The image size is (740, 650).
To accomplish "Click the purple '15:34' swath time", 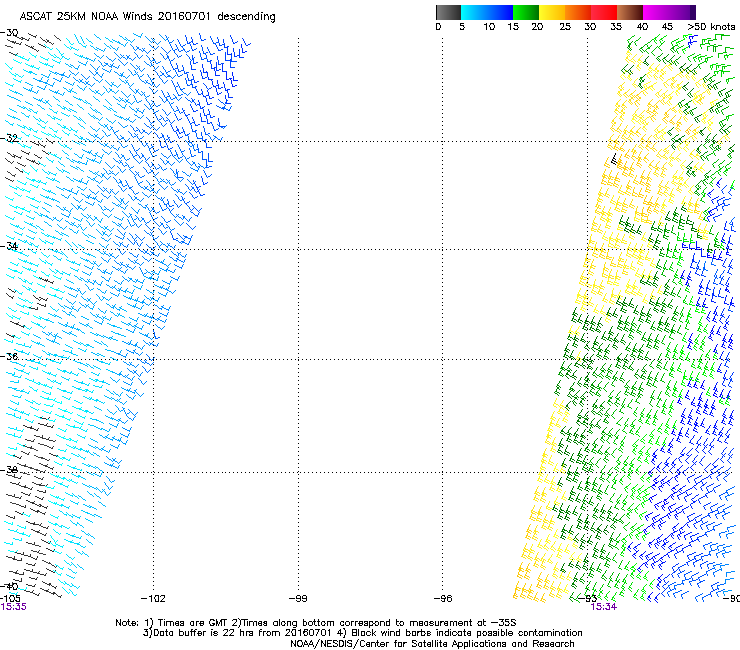I will point(604,607).
